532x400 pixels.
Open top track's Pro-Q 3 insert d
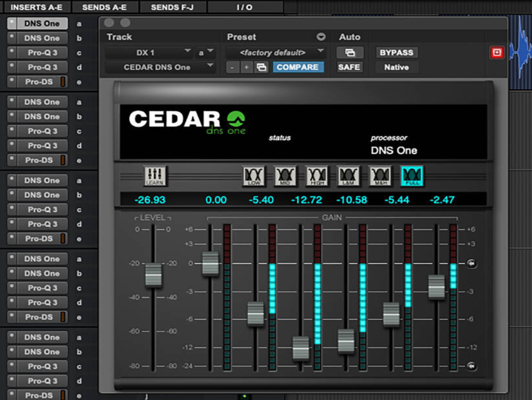pos(42,67)
